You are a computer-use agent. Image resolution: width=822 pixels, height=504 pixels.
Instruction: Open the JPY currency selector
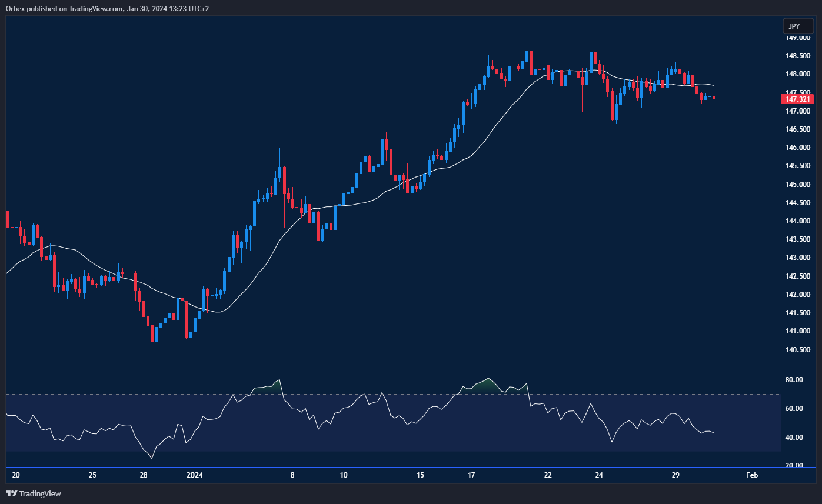point(798,26)
